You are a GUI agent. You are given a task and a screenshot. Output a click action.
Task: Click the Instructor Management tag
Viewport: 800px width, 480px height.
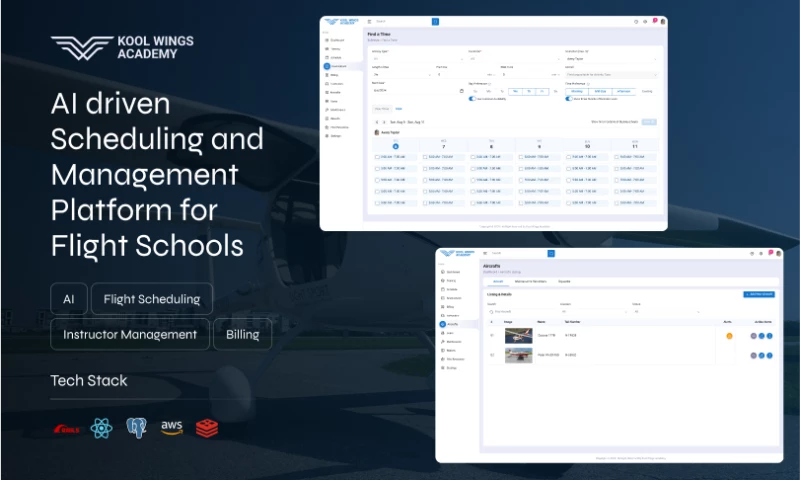[130, 335]
